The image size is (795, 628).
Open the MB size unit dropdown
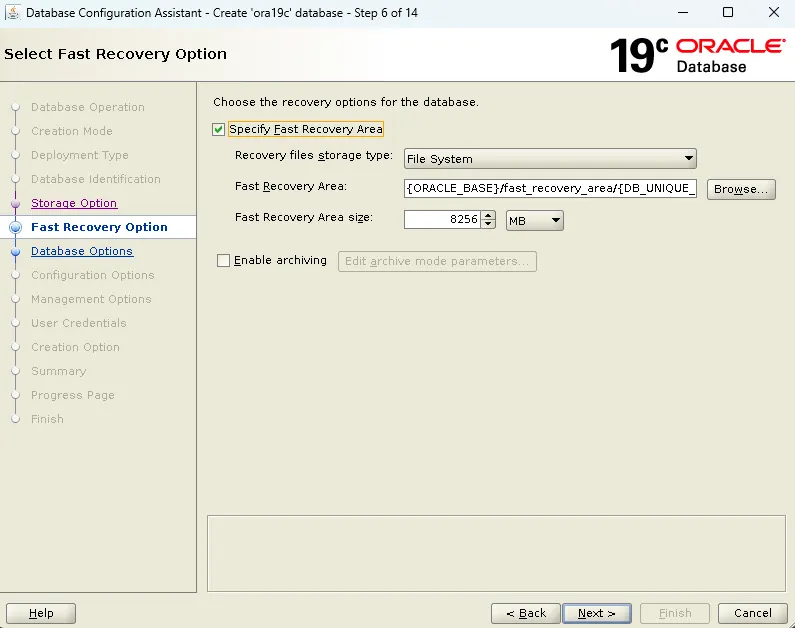(x=534, y=220)
